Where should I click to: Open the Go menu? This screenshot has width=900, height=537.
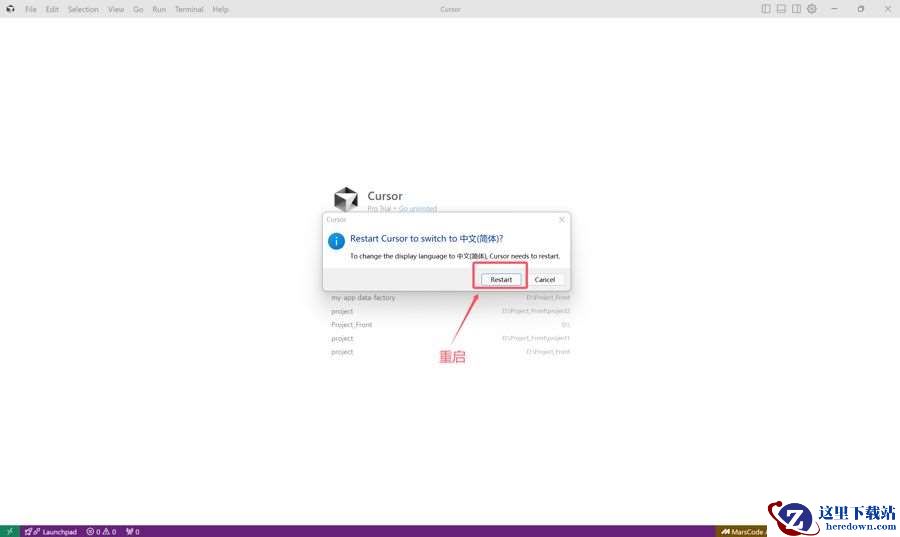[x=138, y=9]
